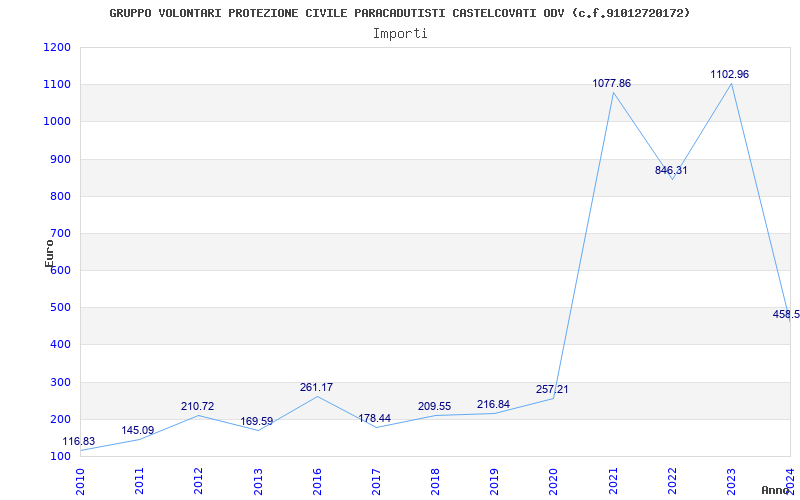Select the 1102.96 data label
Screen dimensions: 800x500
(730, 74)
